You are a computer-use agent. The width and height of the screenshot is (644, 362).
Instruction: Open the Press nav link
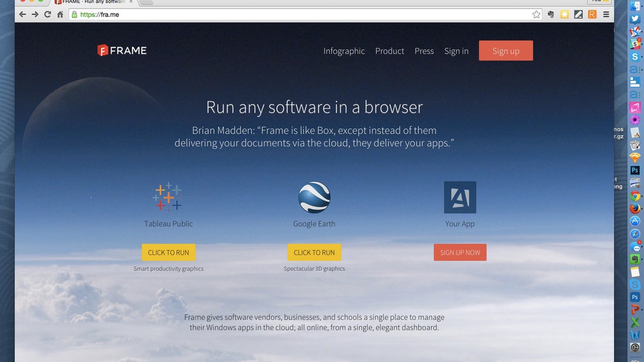pyautogui.click(x=424, y=51)
